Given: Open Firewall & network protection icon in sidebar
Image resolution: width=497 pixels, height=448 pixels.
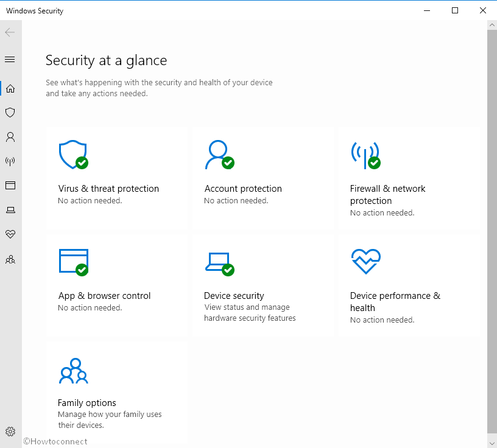Looking at the screenshot, I should (x=10, y=161).
